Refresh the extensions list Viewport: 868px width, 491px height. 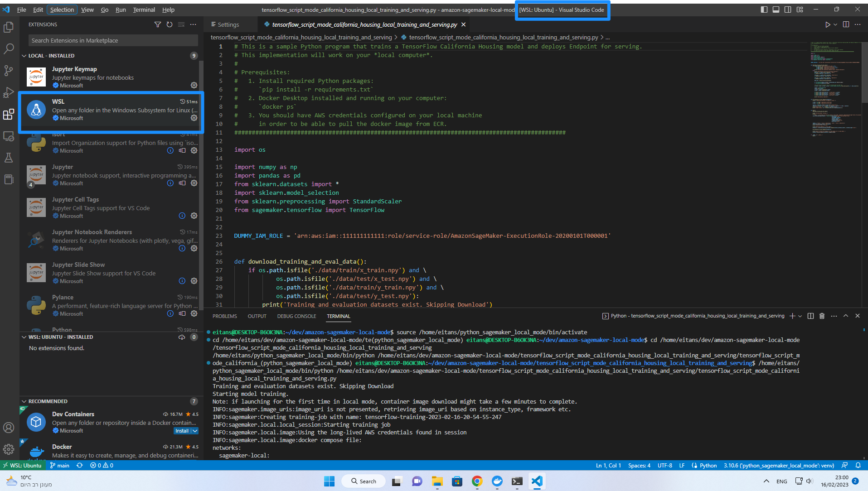pyautogui.click(x=170, y=24)
